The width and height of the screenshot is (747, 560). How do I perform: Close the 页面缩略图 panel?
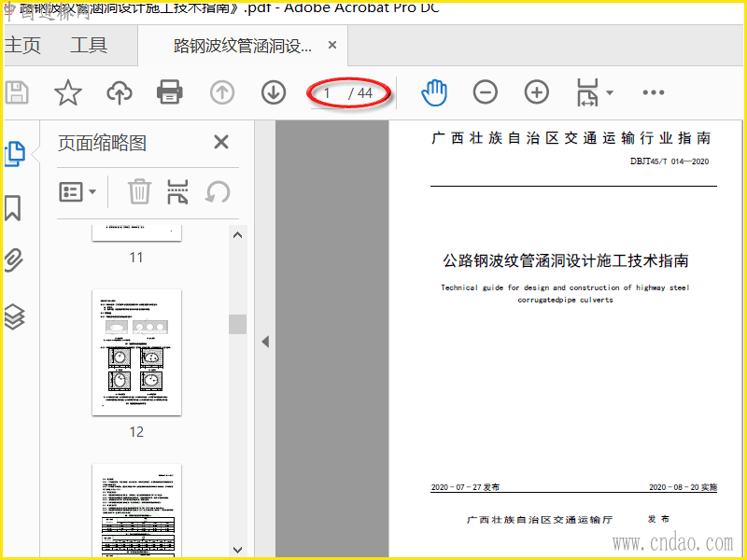pos(221,142)
